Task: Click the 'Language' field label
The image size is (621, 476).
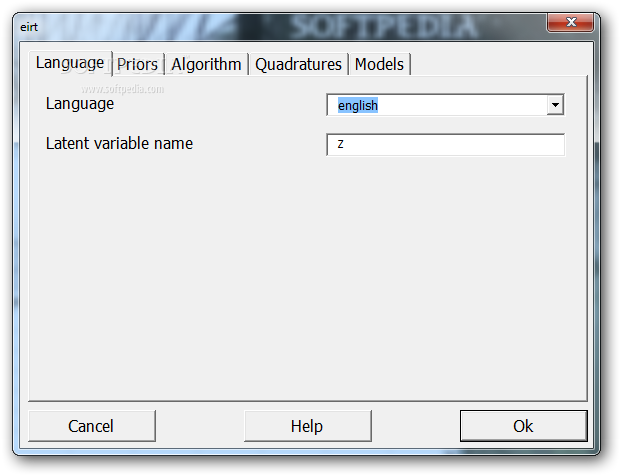Action: (x=80, y=104)
